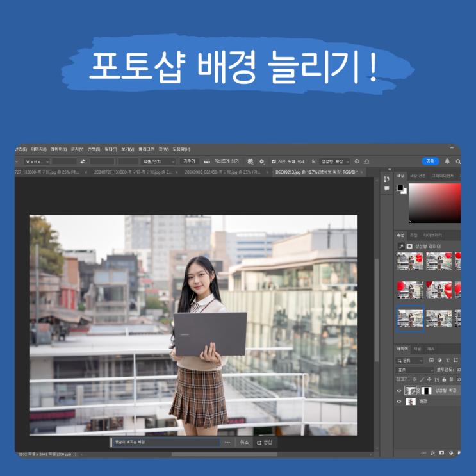Filter layers by shape layer icon

click(455, 360)
